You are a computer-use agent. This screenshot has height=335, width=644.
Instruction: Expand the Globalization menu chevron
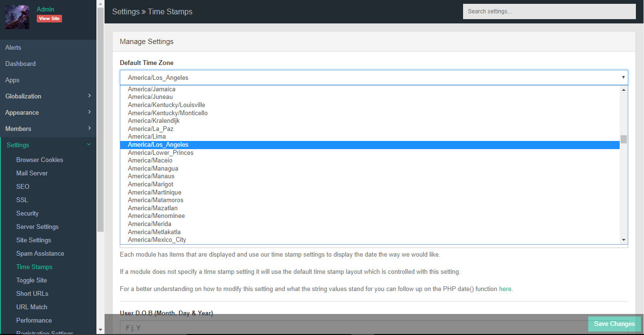tap(89, 96)
